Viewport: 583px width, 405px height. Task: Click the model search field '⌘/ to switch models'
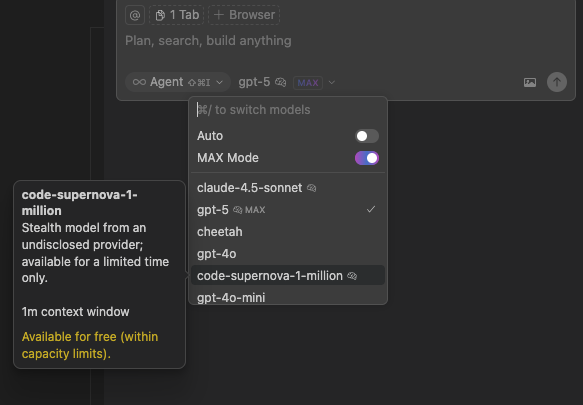(288, 110)
